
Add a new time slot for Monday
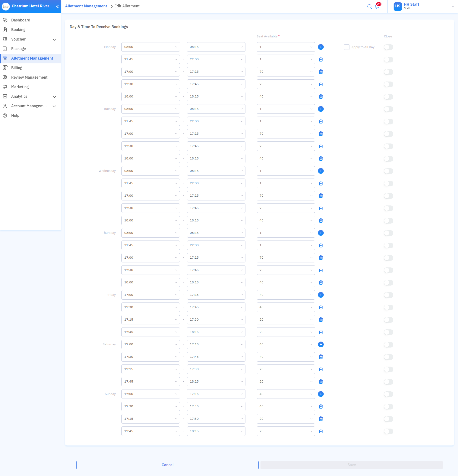pos(321,47)
